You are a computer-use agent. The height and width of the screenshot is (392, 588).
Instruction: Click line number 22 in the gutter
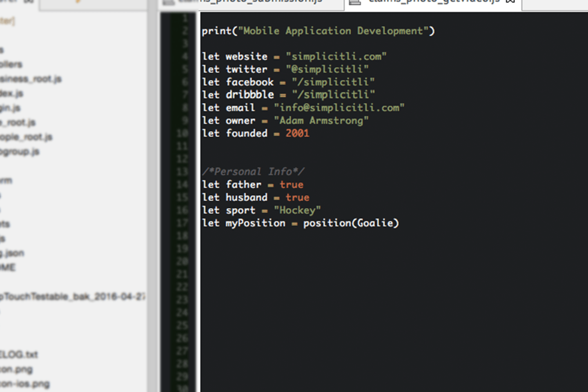click(183, 287)
